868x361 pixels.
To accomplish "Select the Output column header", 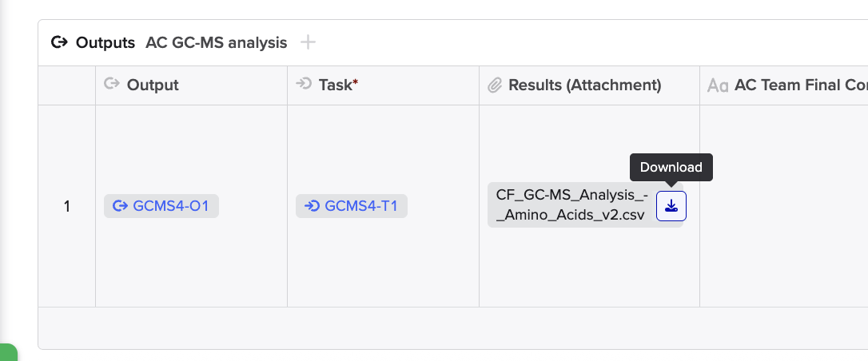I will point(192,85).
